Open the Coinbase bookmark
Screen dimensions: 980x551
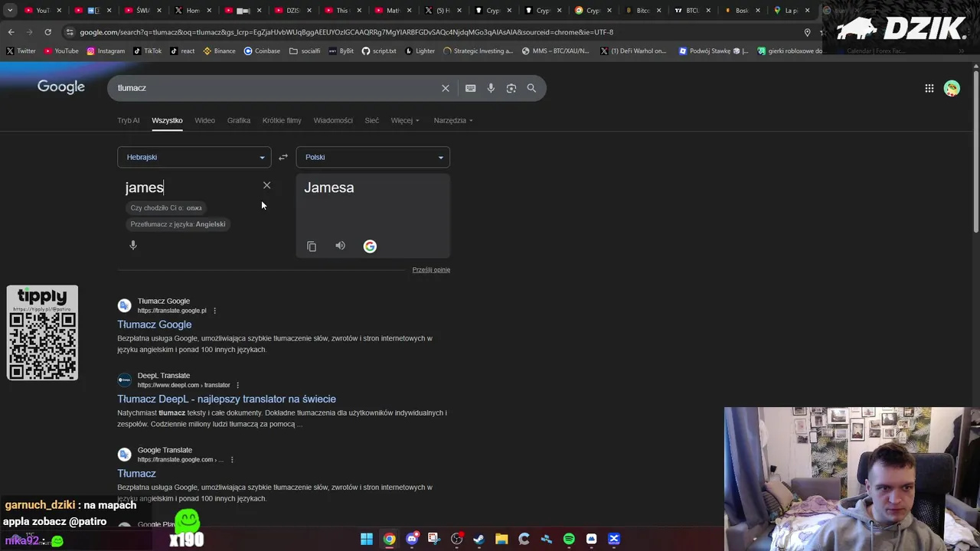[262, 51]
